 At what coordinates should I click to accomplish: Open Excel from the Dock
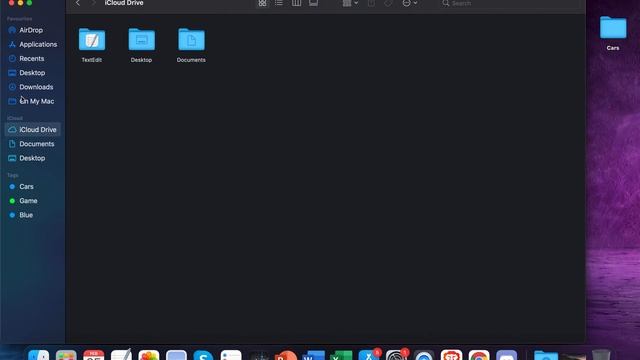click(x=341, y=355)
